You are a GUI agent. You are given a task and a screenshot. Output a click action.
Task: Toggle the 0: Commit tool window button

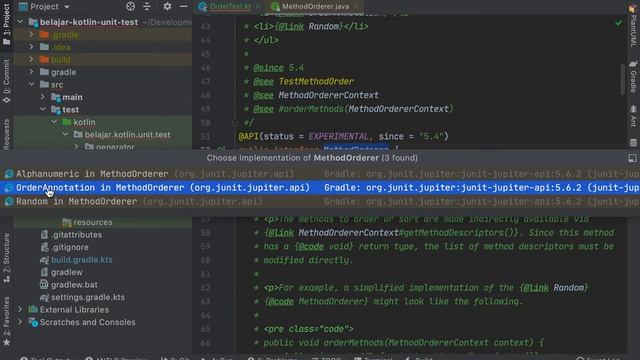(6, 80)
